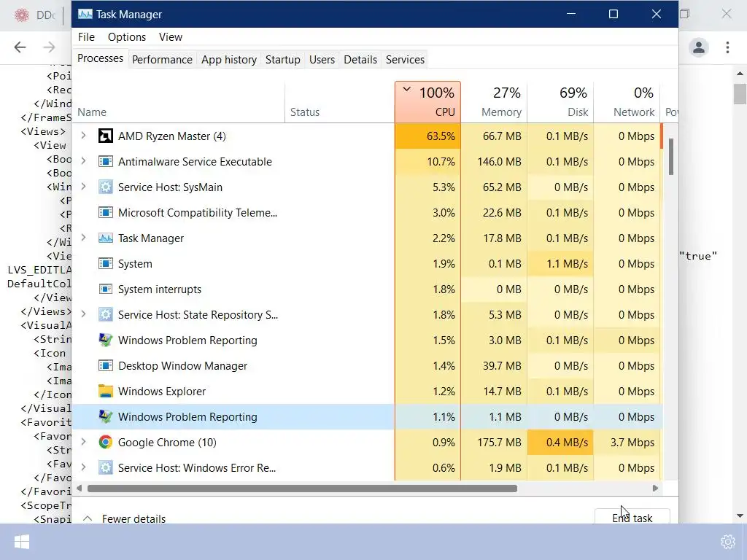This screenshot has width=747, height=560.
Task: Select the 1.1 MB/s disk cell
Action: 560,264
